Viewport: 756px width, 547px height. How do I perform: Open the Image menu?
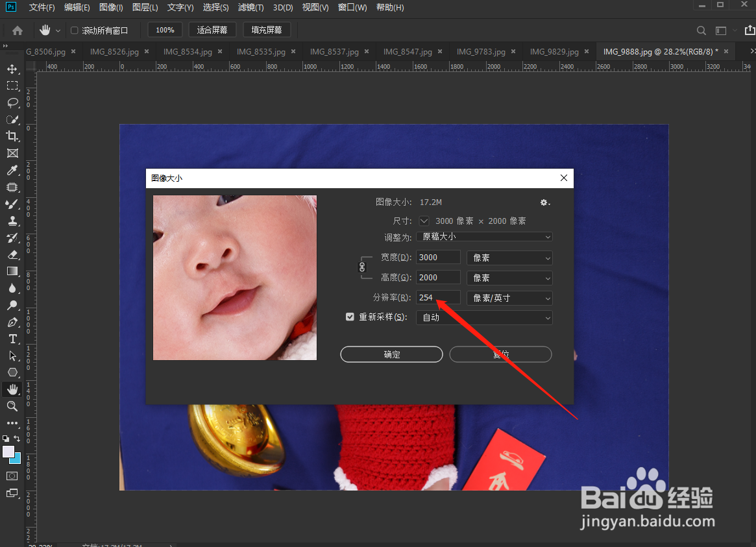(x=111, y=7)
